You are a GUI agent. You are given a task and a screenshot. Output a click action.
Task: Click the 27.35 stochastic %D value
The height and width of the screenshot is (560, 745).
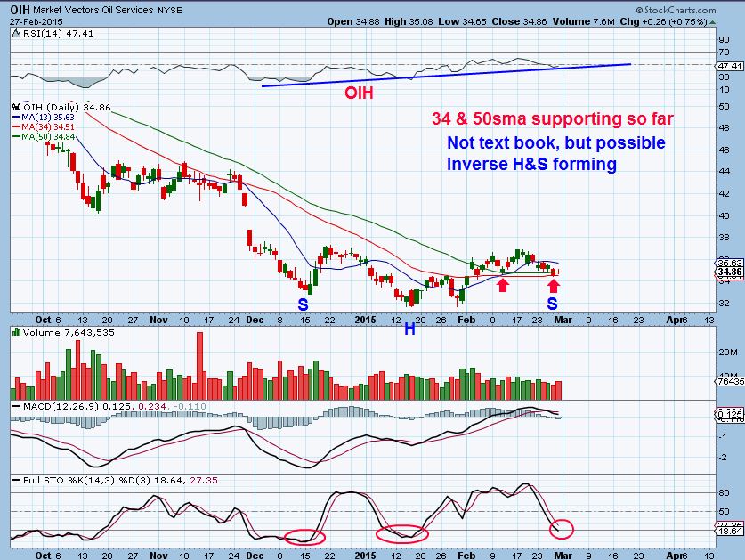pos(204,480)
